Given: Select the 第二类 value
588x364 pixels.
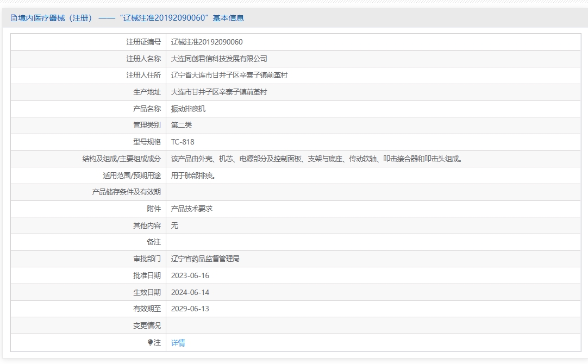Looking at the screenshot, I should [x=182, y=125].
